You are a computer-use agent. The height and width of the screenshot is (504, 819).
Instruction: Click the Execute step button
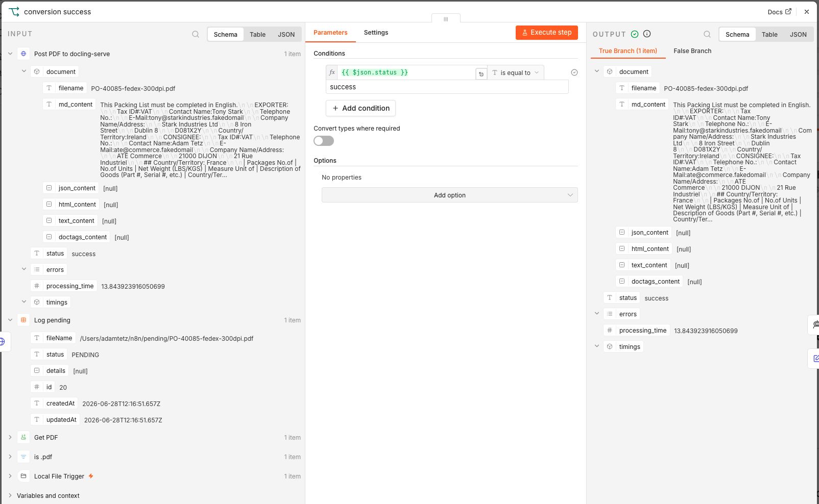tap(547, 33)
